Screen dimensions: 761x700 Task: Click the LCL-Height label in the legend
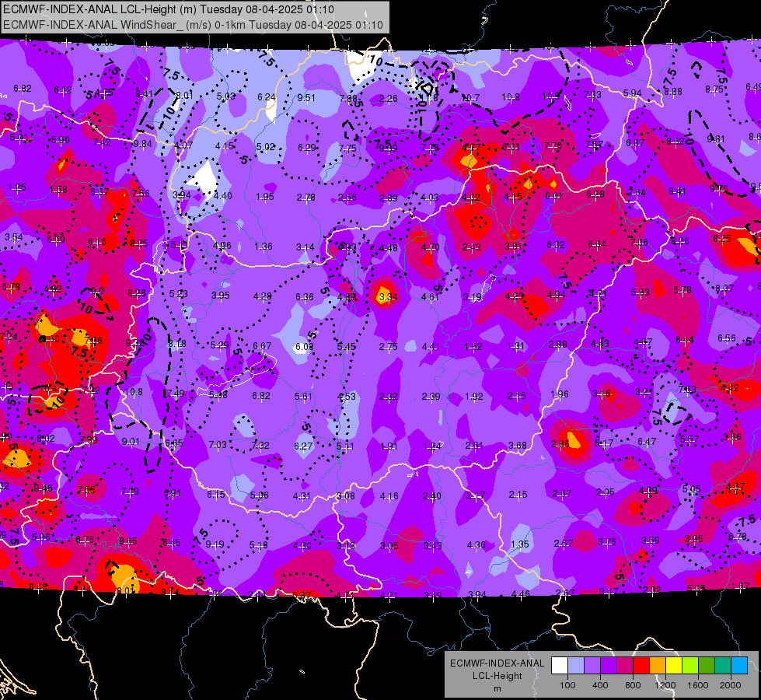497,676
